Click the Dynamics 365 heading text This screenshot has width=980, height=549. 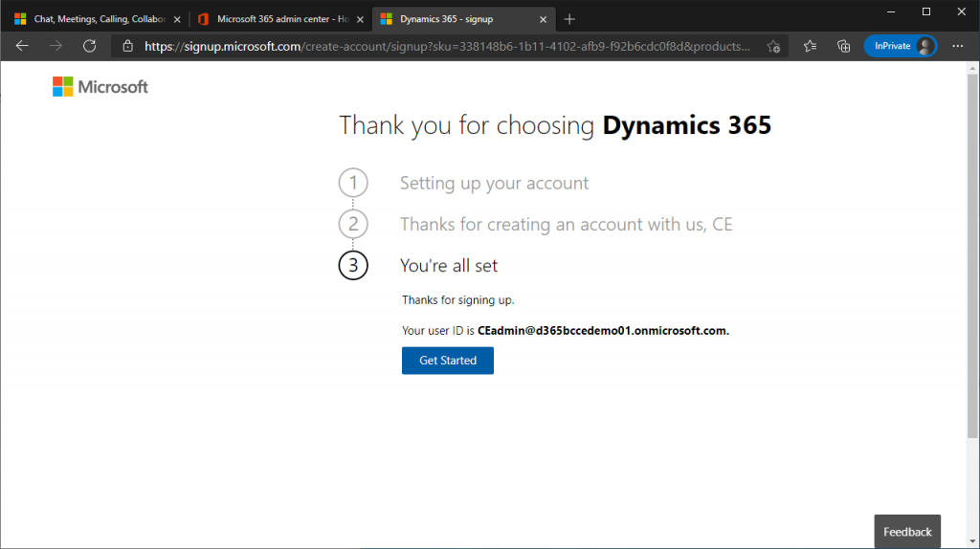point(687,125)
